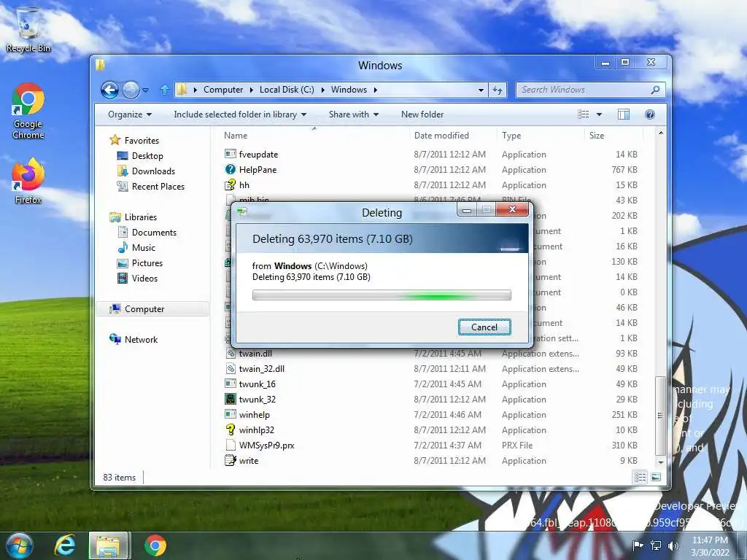Select the twain_32.dll file icon
Screen dimensions: 747x560
point(230,368)
